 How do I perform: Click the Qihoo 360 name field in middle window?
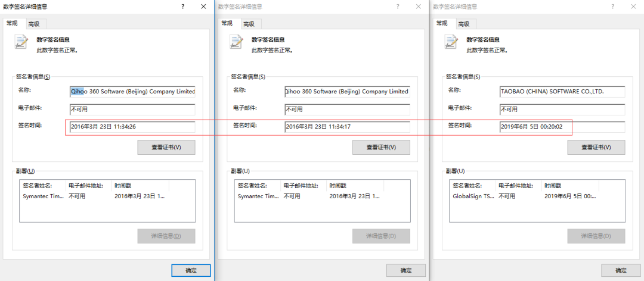coord(348,92)
